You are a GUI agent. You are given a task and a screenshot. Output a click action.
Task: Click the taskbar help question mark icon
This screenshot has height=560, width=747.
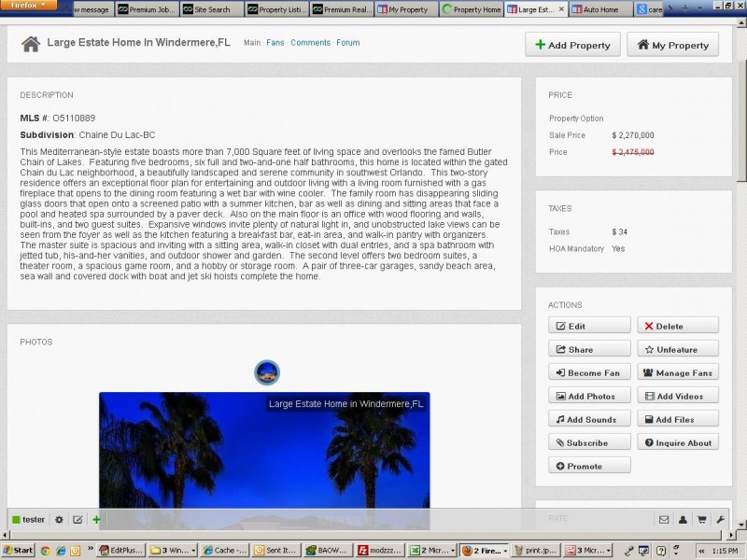coord(661,551)
